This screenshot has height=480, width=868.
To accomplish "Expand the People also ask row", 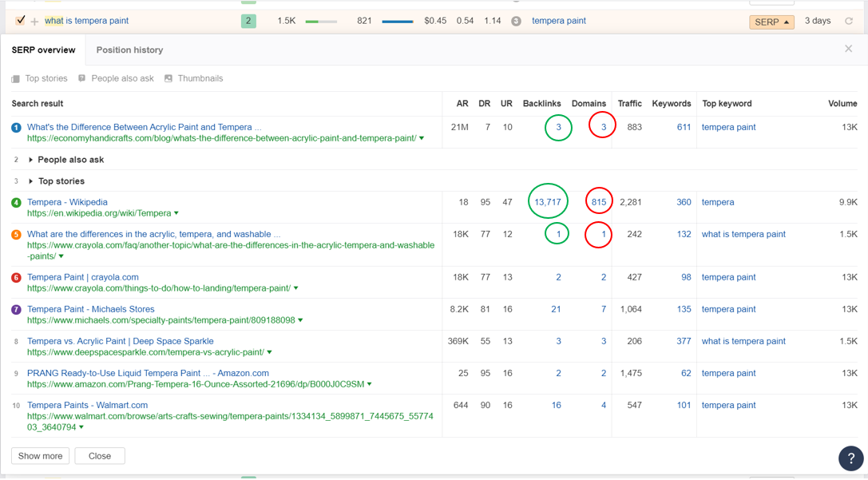I will click(30, 160).
